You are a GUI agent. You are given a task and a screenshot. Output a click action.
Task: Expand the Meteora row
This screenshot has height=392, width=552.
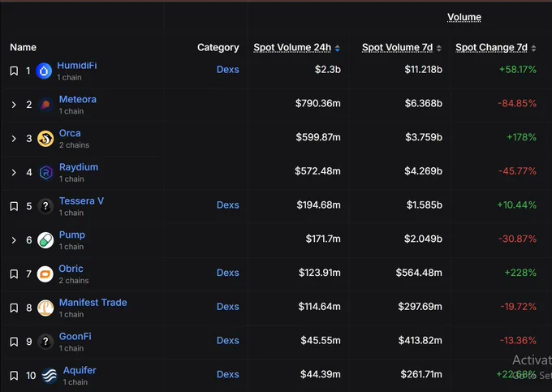(x=14, y=105)
